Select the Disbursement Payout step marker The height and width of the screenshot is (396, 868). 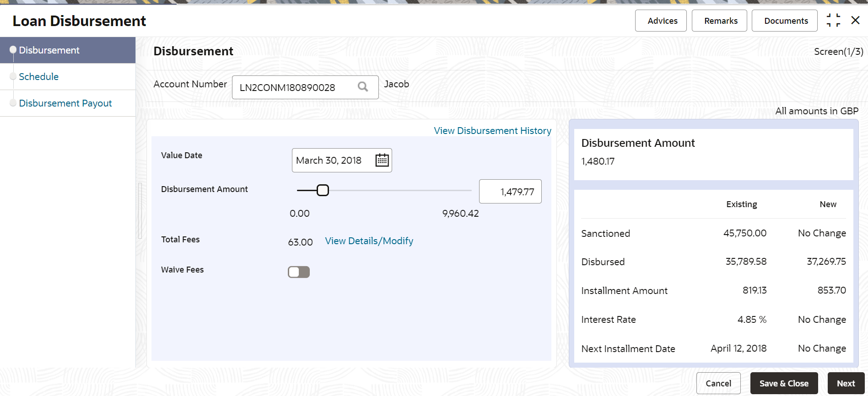[13, 103]
